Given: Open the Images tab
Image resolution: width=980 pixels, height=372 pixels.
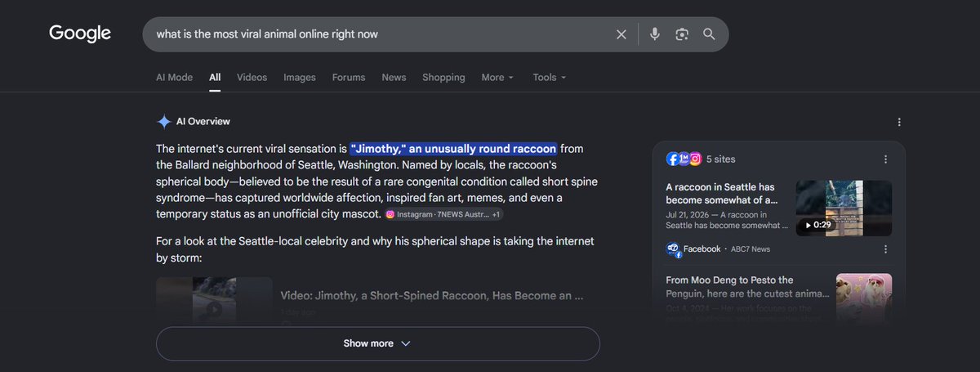Looking at the screenshot, I should click(x=299, y=78).
